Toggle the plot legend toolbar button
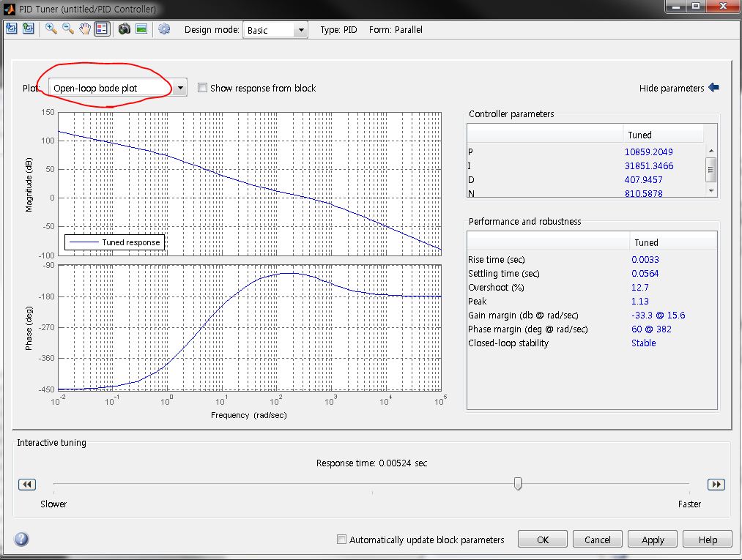The height and width of the screenshot is (560, 742). [102, 29]
